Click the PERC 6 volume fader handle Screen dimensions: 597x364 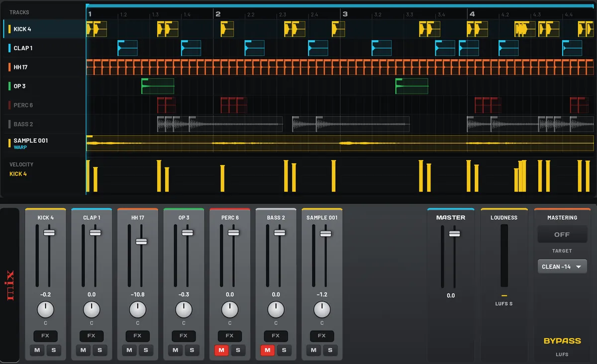pyautogui.click(x=233, y=232)
